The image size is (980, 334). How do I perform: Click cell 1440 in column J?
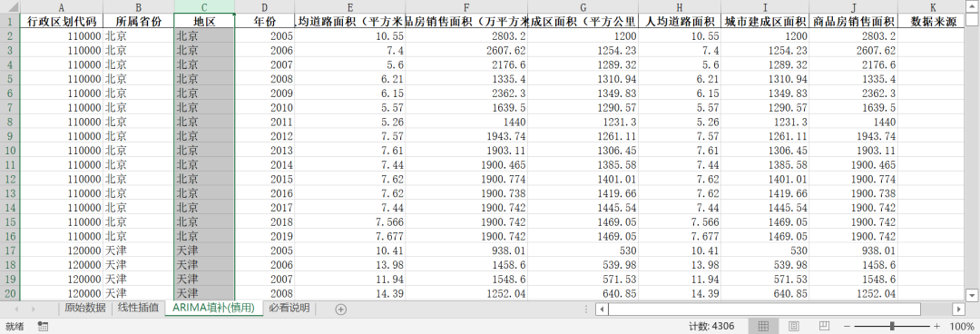coord(854,122)
